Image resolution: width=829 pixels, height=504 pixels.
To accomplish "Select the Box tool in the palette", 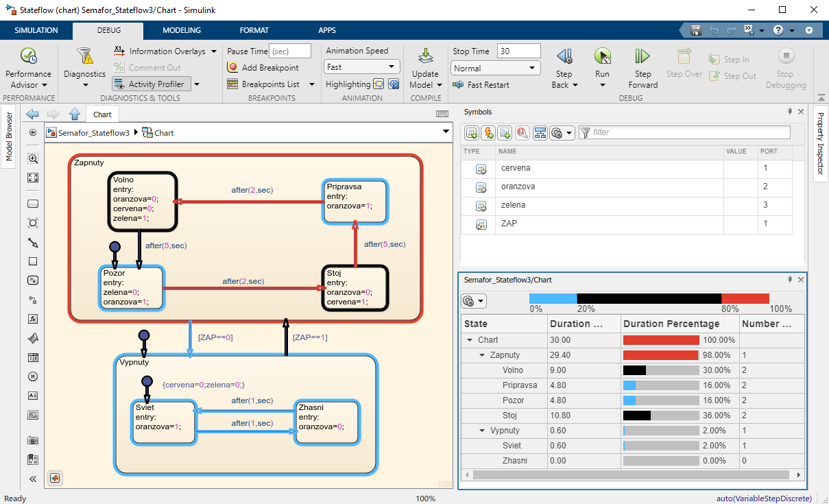I will [33, 261].
